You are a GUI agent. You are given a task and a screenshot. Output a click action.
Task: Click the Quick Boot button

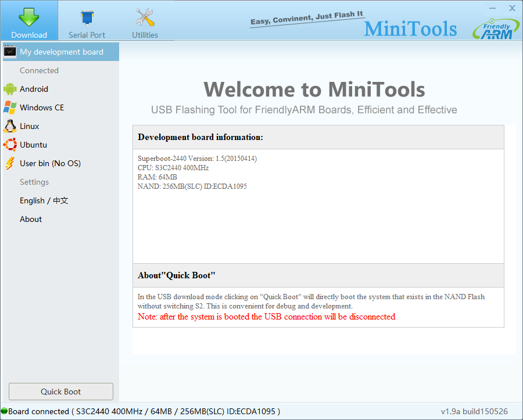[60, 392]
